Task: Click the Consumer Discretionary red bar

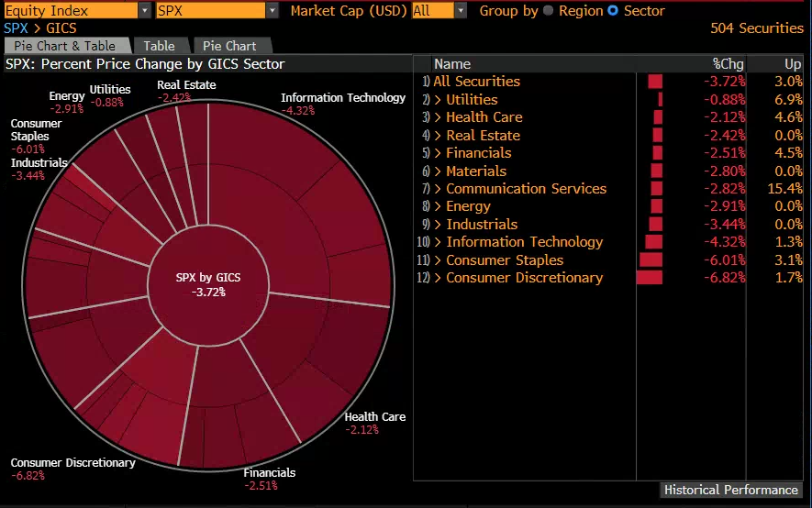Action: [650, 278]
